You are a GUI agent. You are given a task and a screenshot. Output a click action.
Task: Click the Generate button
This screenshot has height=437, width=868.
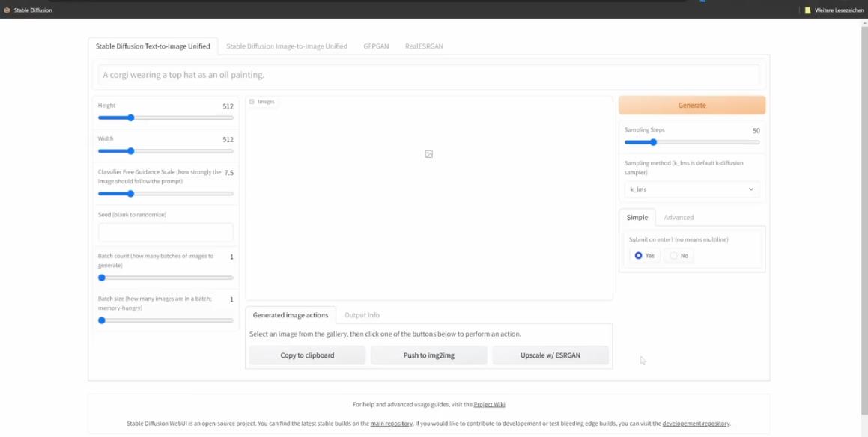[x=692, y=105]
